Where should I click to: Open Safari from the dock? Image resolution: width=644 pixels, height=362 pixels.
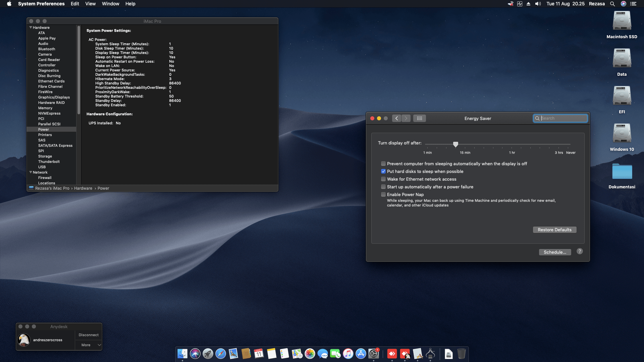point(220,354)
